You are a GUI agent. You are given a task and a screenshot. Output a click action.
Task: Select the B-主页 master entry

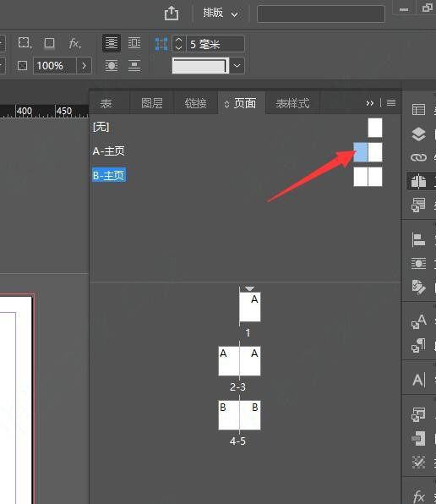pos(109,176)
